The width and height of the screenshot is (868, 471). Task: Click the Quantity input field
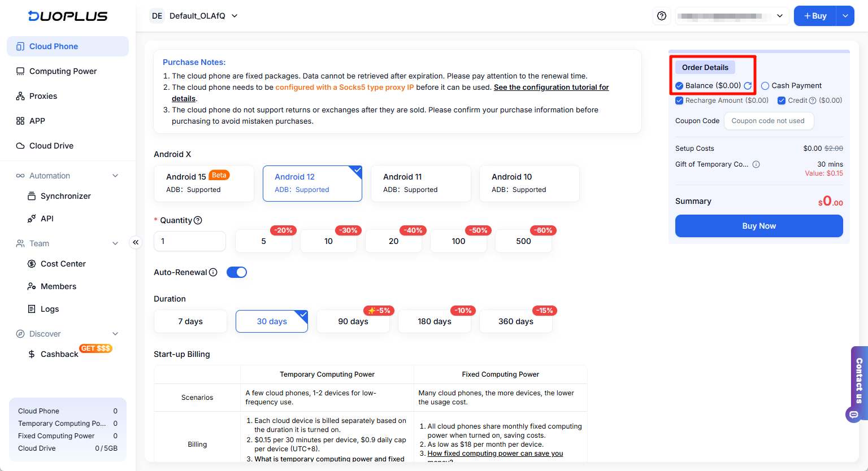(190, 241)
